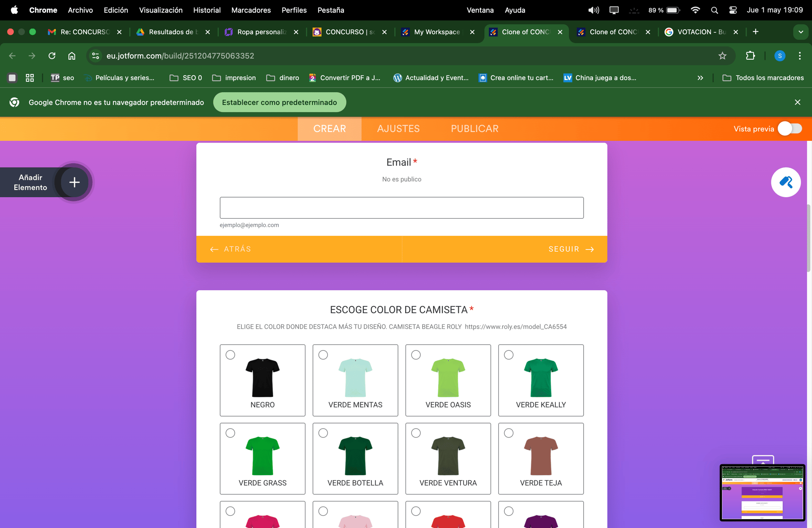The height and width of the screenshot is (528, 812).
Task: Click the page vertical scrollbar
Action: pyautogui.click(x=809, y=238)
